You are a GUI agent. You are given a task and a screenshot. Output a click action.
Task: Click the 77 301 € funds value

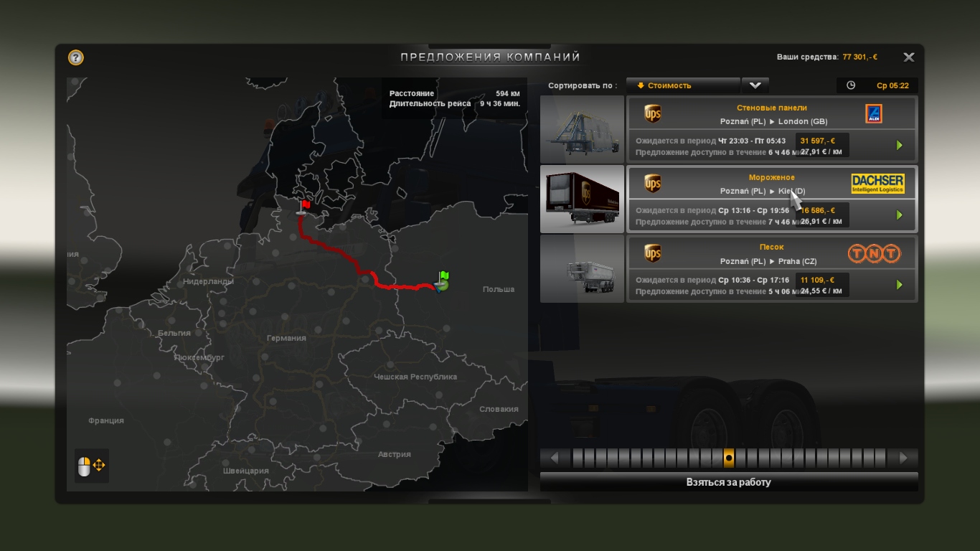(860, 57)
